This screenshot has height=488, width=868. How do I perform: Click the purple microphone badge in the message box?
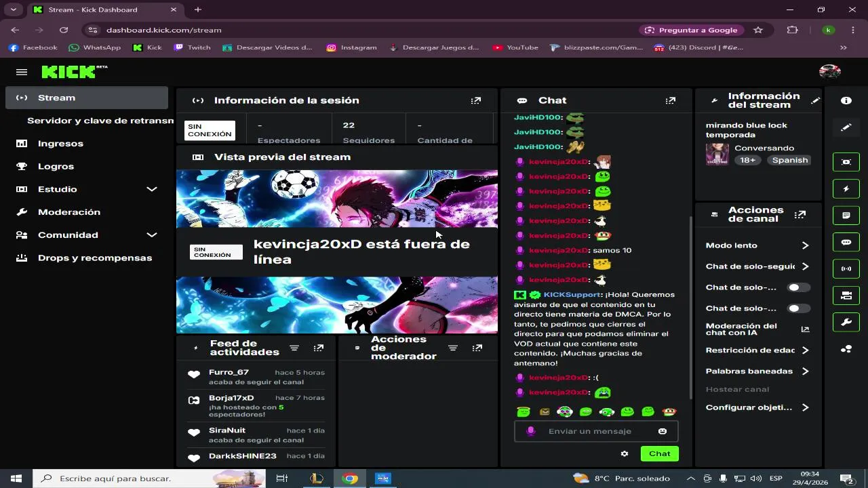[x=531, y=431]
